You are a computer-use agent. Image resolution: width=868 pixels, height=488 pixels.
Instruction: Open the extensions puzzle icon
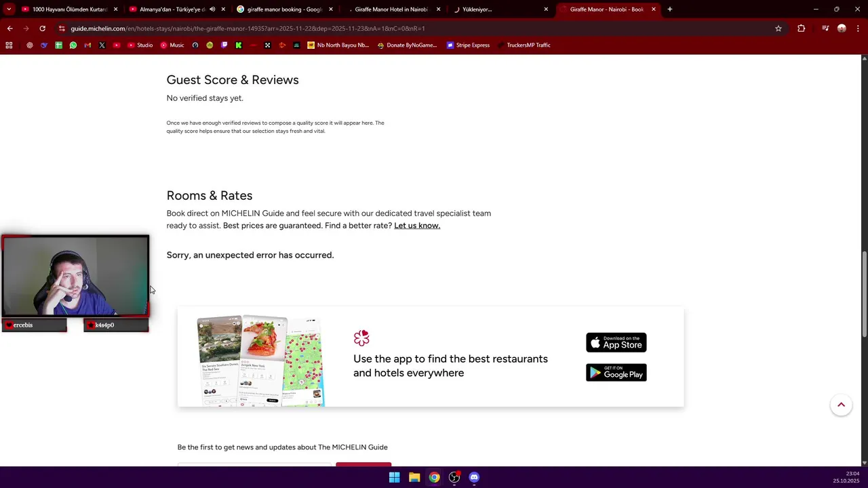[801, 28]
